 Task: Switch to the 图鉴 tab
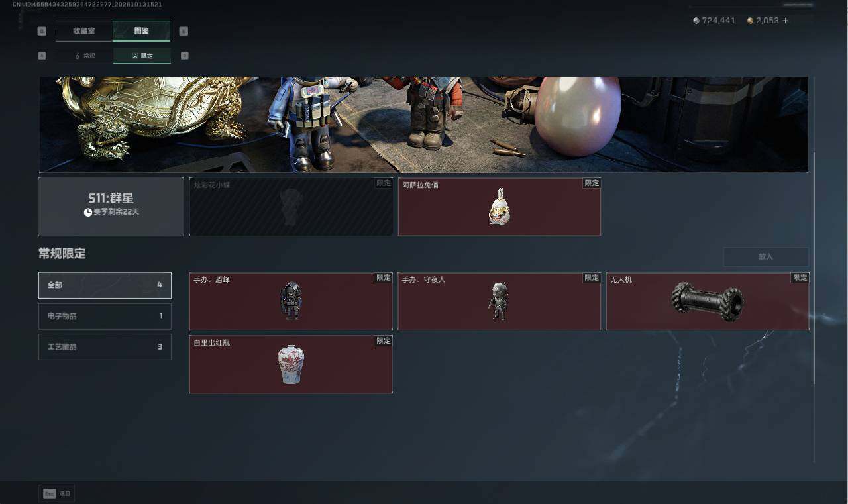pos(141,31)
